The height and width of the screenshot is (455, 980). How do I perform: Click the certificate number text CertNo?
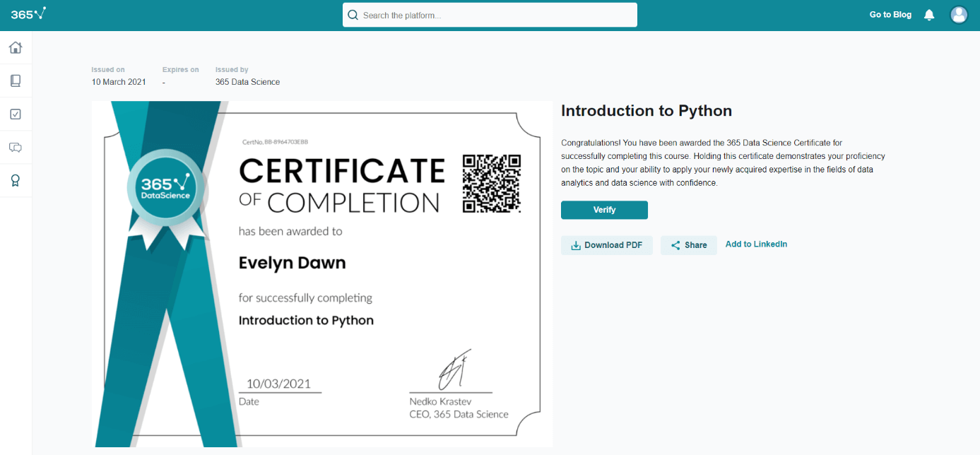tap(275, 142)
